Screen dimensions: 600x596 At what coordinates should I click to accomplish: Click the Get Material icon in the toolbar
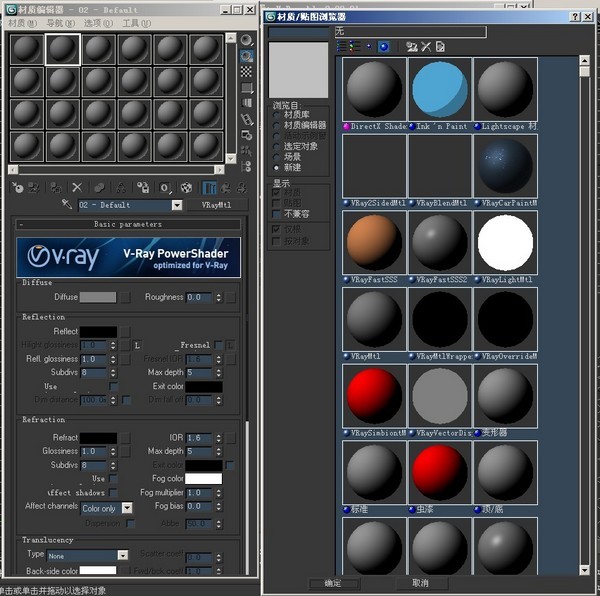point(17,187)
